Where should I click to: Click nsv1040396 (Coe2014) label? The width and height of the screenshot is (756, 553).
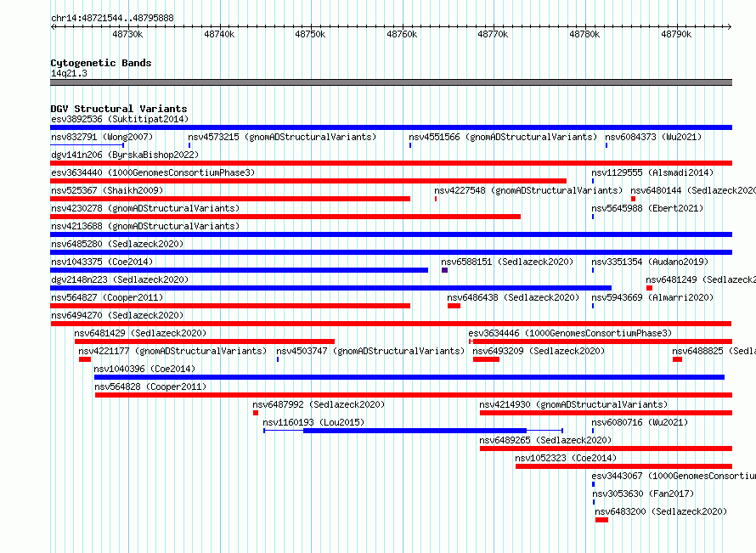[144, 369]
